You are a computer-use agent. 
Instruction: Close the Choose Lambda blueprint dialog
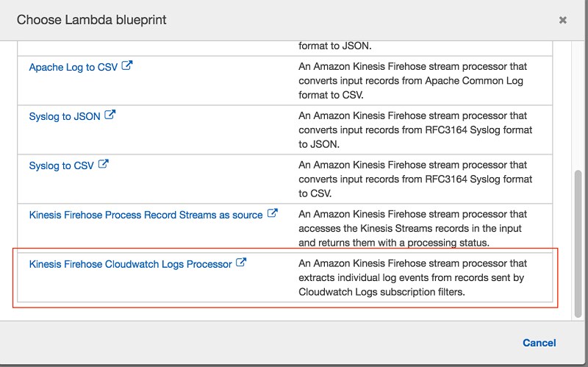pos(562,20)
